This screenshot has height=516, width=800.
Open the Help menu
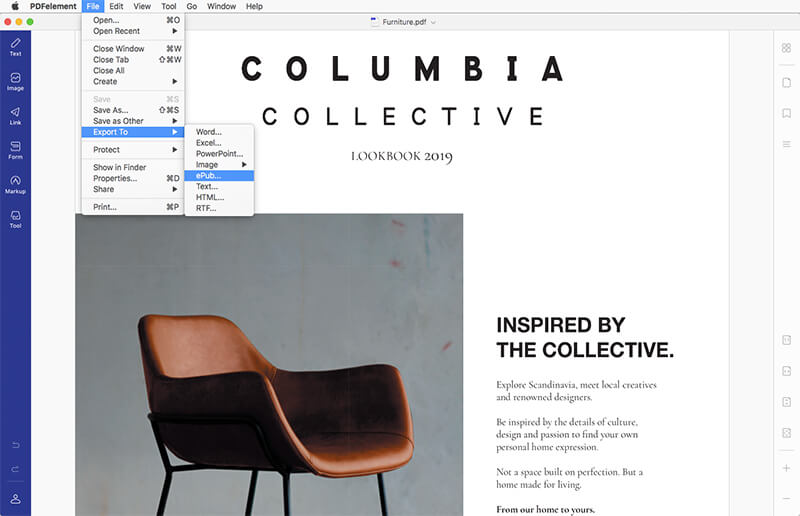tap(254, 6)
